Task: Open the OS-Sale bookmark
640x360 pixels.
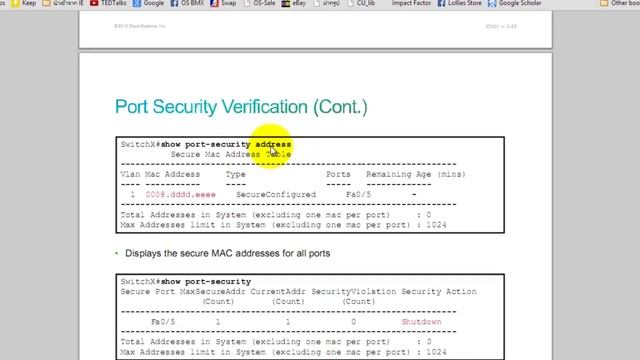Action: click(259, 3)
